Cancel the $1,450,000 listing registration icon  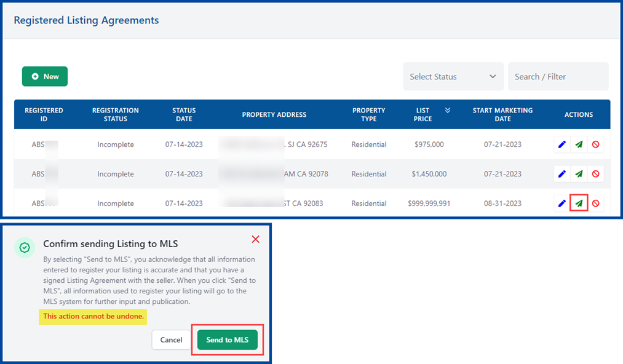point(595,174)
